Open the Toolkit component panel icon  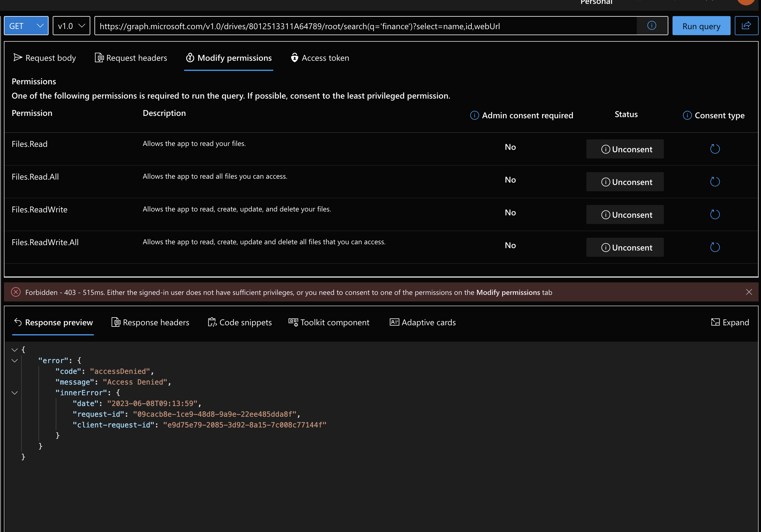293,322
